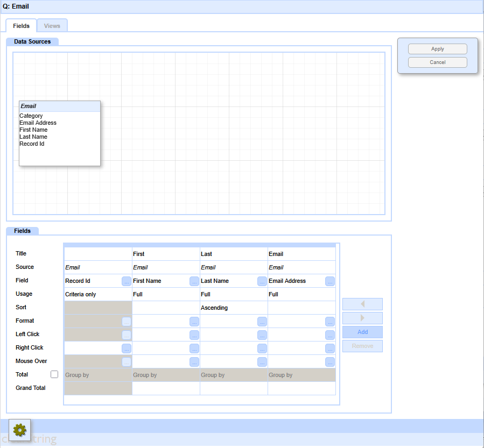This screenshot has width=484, height=448.
Task: Select Email Address in the Email data source
Action: tap(38, 123)
